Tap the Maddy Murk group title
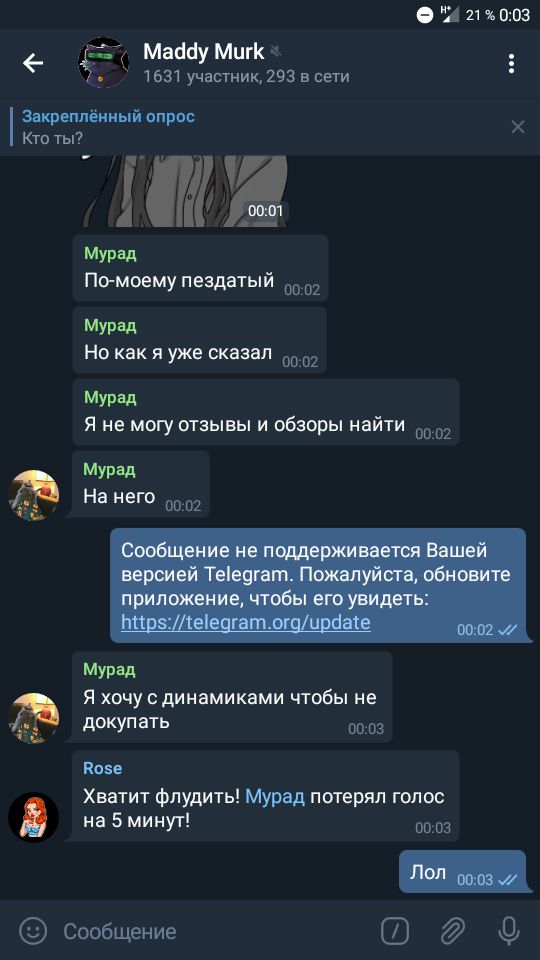 (203, 51)
